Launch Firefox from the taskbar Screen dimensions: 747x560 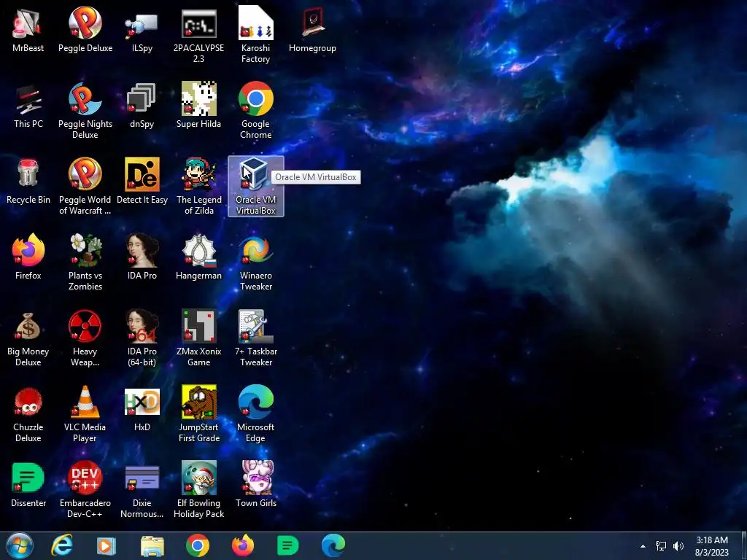click(x=243, y=545)
